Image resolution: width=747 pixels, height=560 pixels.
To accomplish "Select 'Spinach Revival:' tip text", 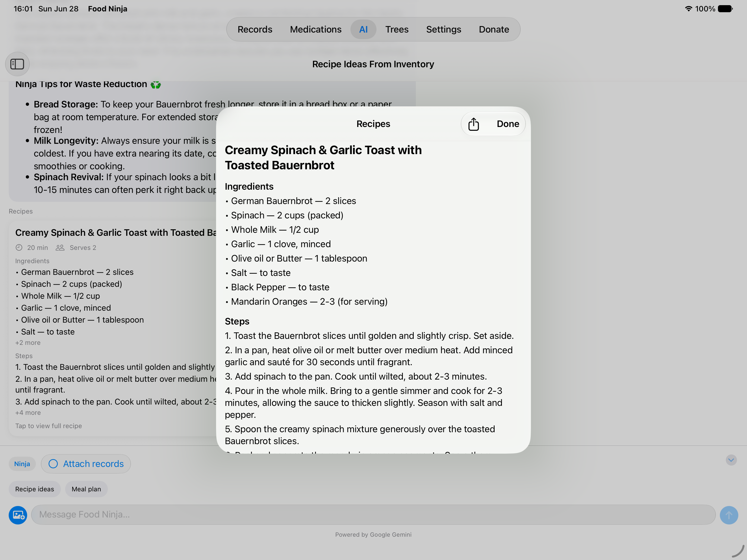I will coord(69,177).
